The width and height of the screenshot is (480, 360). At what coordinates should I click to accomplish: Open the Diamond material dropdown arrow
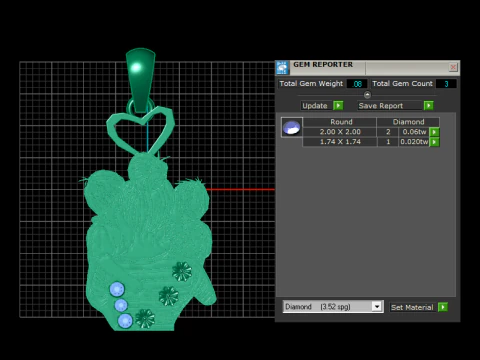pyautogui.click(x=377, y=307)
